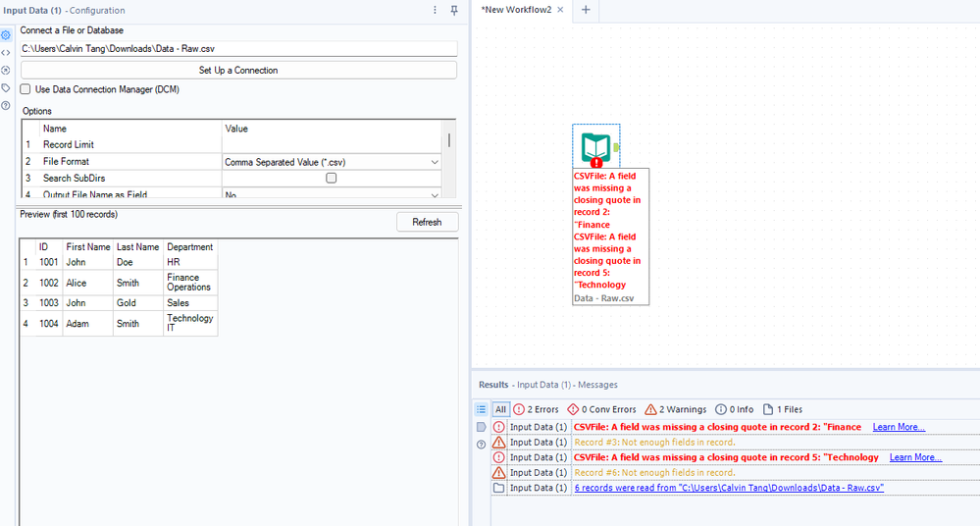Click the 'Record #3: Not enough fields' warning text
Image resolution: width=980 pixels, height=526 pixels.
point(654,443)
